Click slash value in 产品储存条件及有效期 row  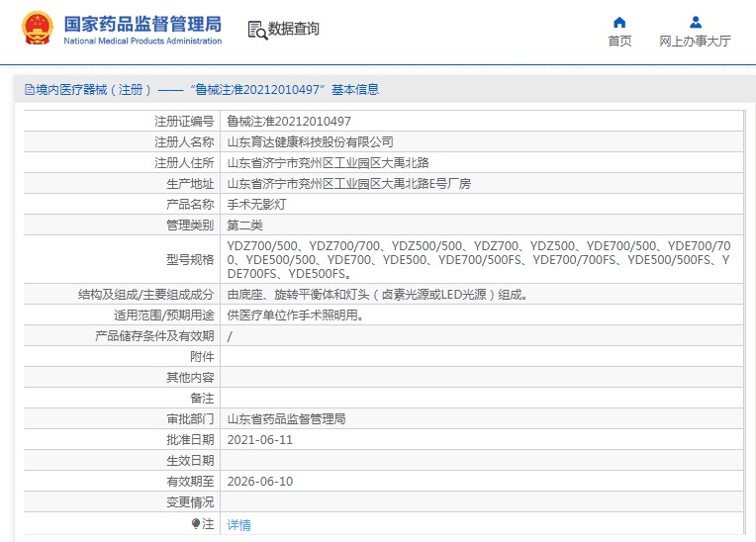click(x=230, y=336)
